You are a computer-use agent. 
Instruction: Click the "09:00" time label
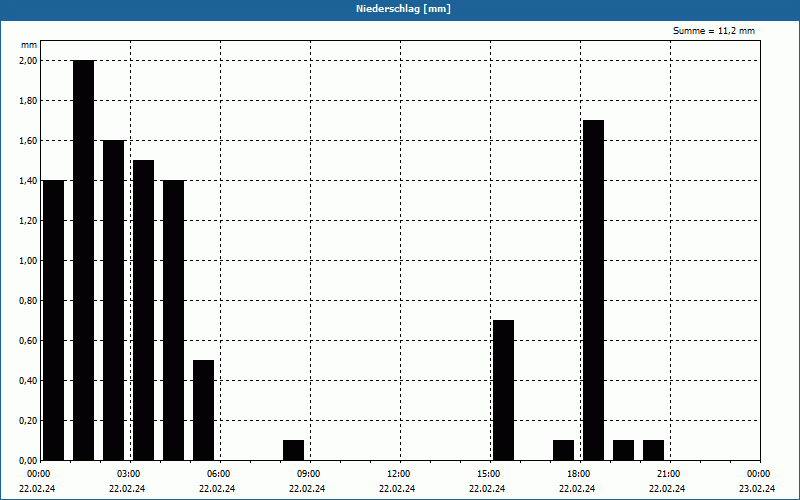(x=309, y=474)
